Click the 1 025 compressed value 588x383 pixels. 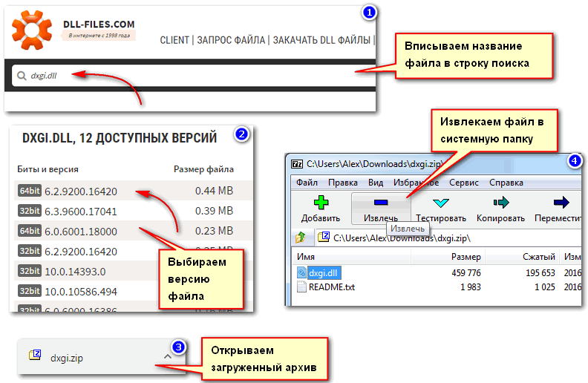[x=545, y=287]
